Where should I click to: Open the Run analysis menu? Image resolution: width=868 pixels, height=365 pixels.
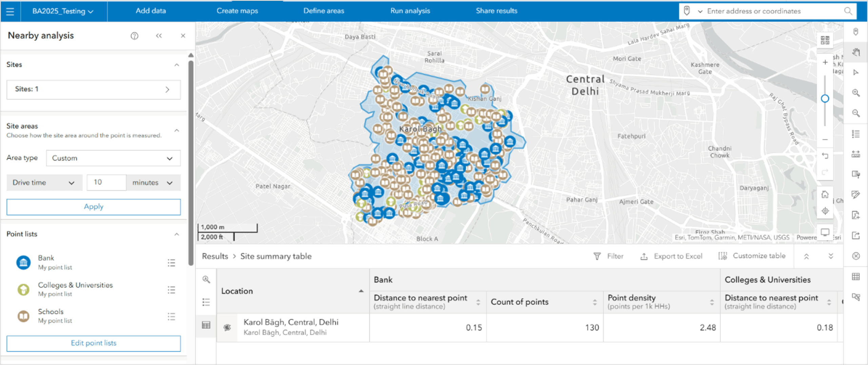(x=410, y=11)
